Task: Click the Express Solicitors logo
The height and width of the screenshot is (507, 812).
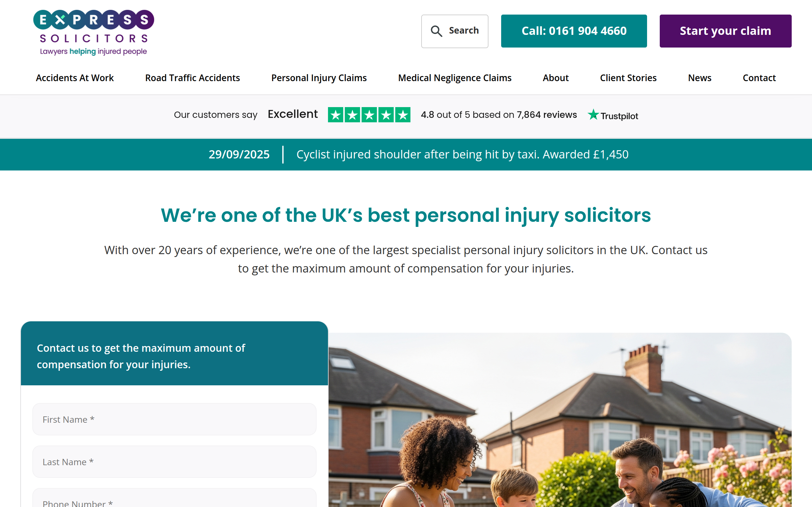Action: (94, 33)
